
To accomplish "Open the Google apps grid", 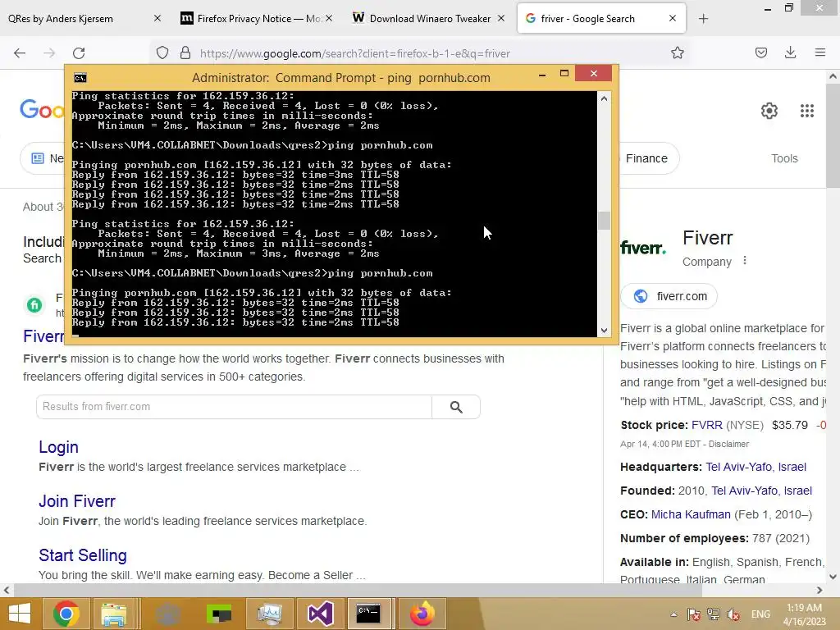I will pos(807,111).
